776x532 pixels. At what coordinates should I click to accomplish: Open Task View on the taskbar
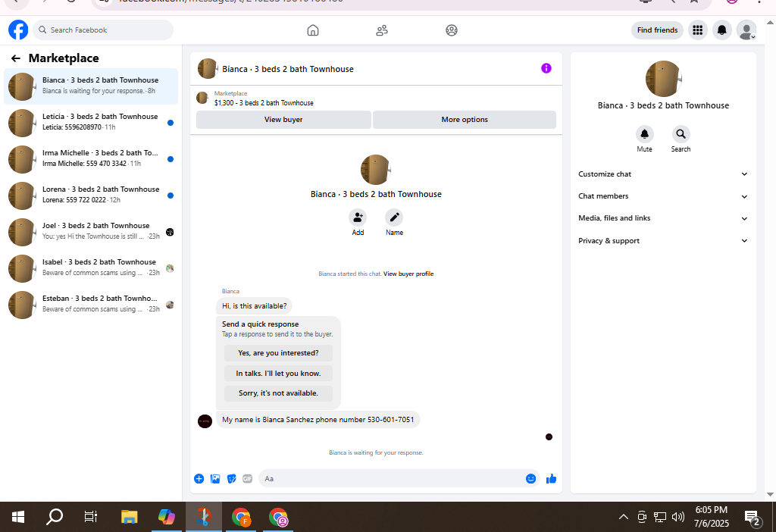[x=91, y=517]
